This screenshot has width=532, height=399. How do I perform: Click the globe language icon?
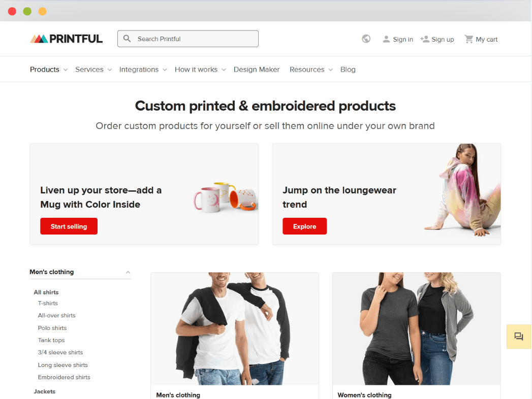(366, 39)
